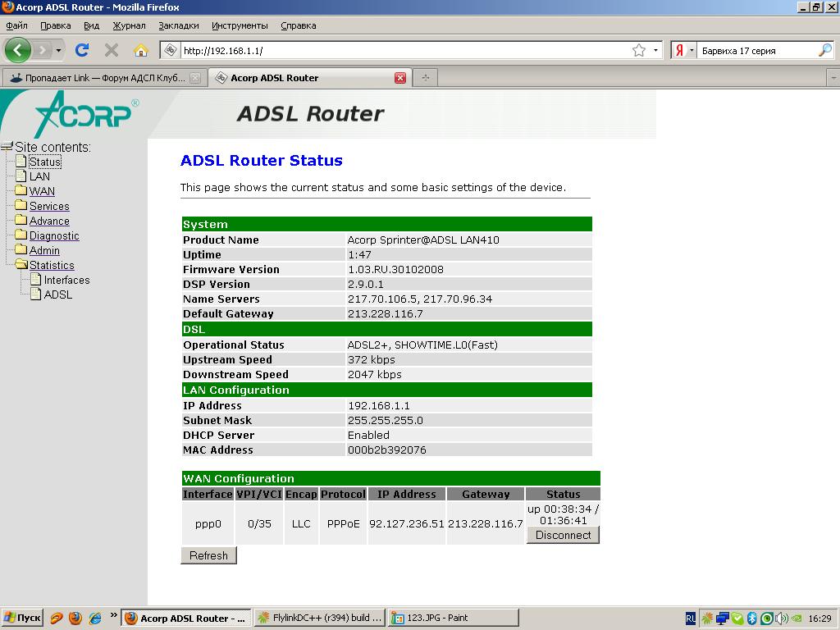Open the Закладки menu
Viewport: 840px width, 630px height.
(178, 25)
